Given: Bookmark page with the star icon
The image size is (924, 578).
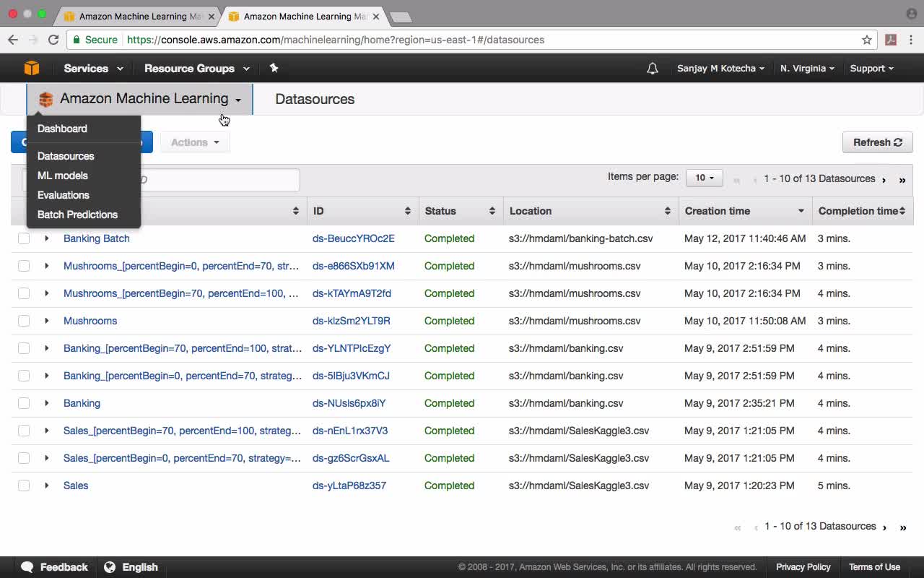Looking at the screenshot, I should coord(867,40).
